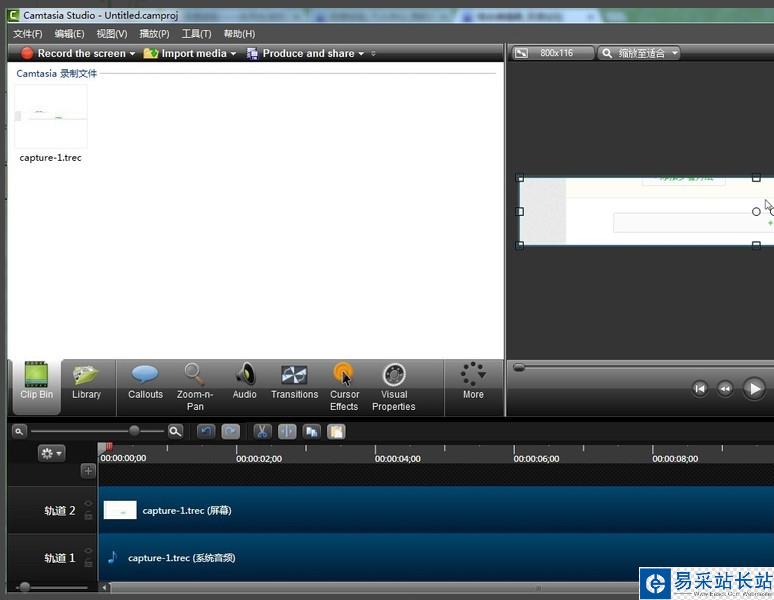This screenshot has width=774, height=600.
Task: Select capture-1.trec (系统音频) clip on track 1
Action: click(x=436, y=558)
